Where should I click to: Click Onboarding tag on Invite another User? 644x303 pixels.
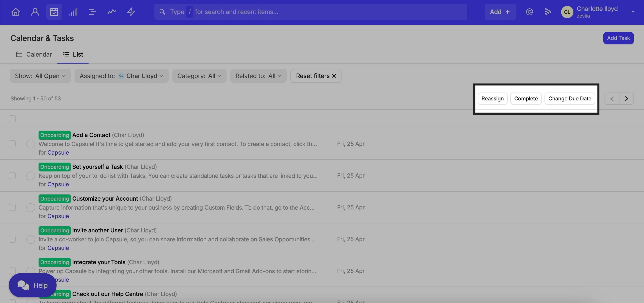[x=55, y=230]
